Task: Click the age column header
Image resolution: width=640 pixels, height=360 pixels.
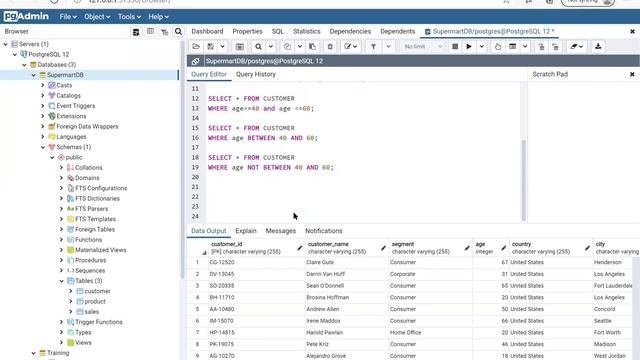Action: point(491,248)
